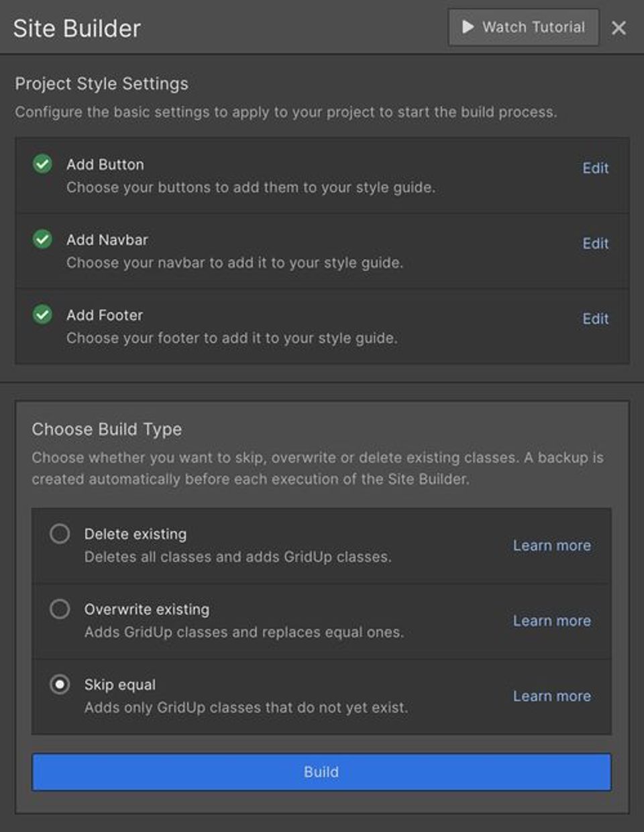Open Learn more for Delete existing

tap(551, 545)
